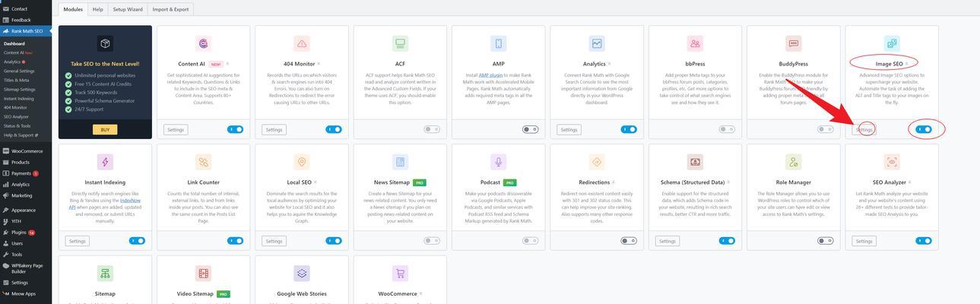Follow the AMP plugin link
The height and width of the screenshot is (304, 980).
coord(490,75)
